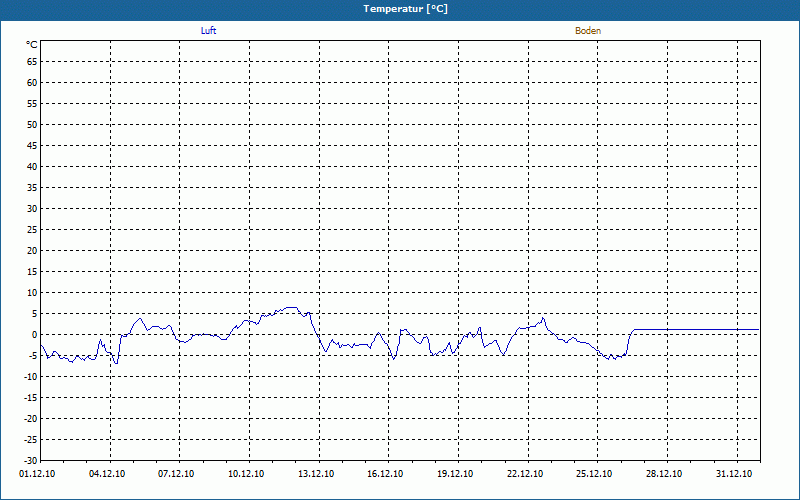Click the 04.12.10 date label
The height and width of the screenshot is (500, 800).
107,474
